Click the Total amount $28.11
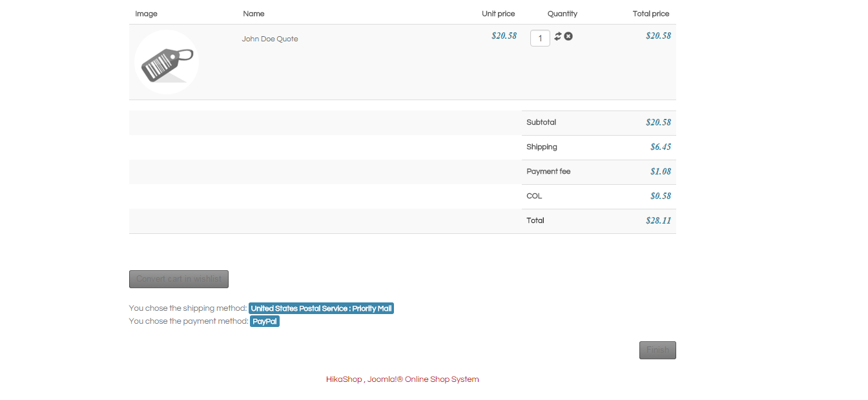 point(658,221)
